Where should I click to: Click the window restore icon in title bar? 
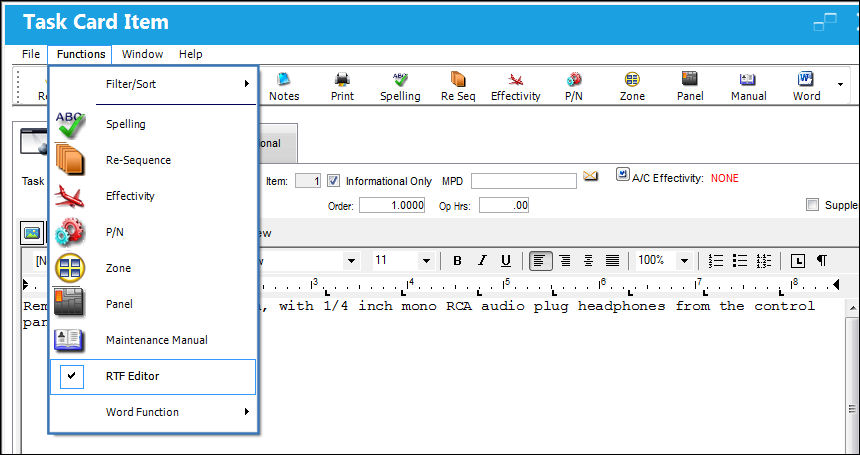825,22
